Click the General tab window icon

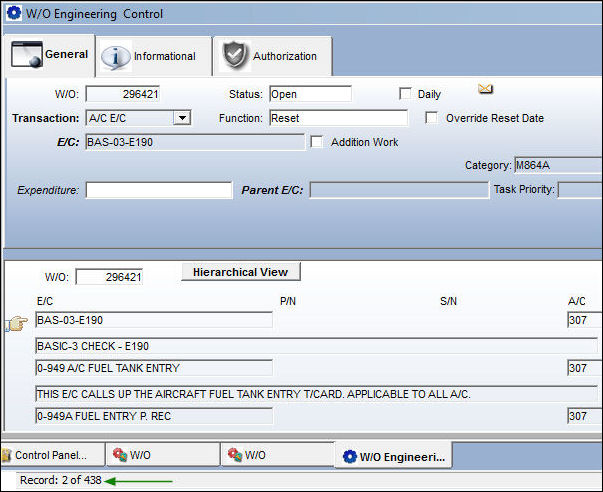27,54
